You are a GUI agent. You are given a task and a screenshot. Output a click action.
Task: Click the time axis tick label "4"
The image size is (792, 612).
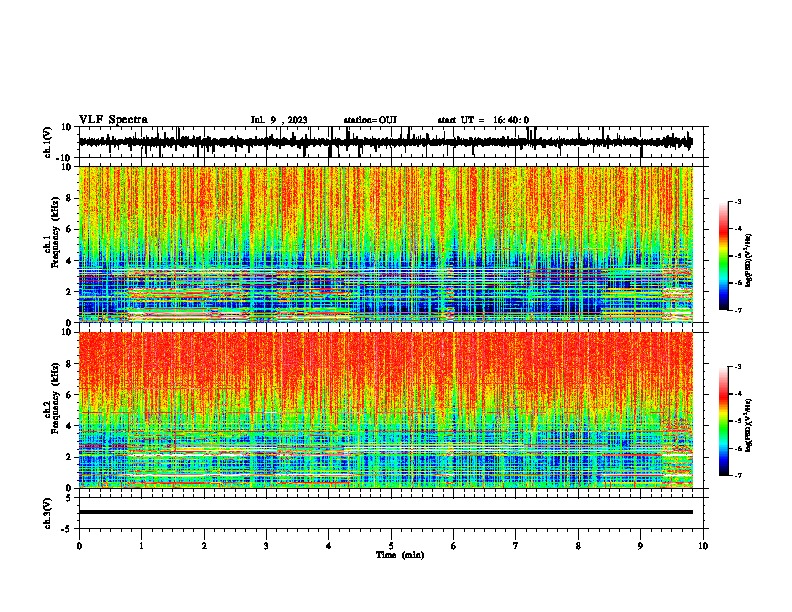coord(329,546)
